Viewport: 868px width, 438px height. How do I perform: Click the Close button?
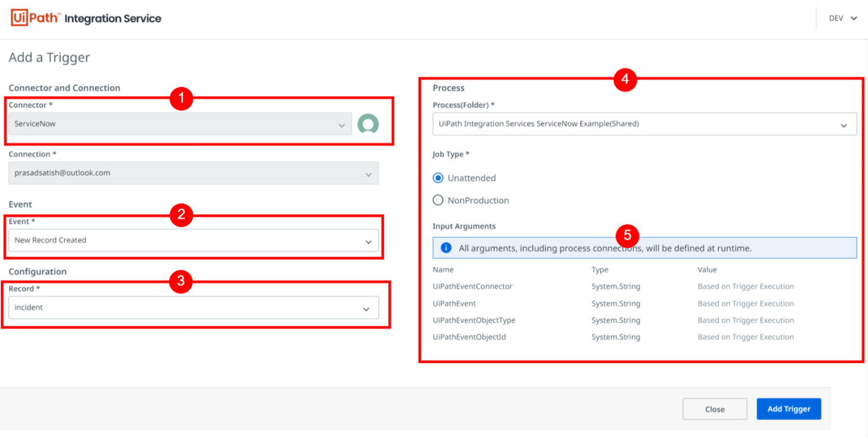(714, 409)
